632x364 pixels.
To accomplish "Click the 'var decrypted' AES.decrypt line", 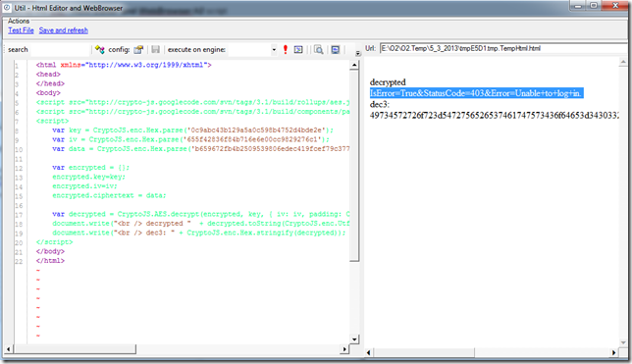I will point(201,214).
